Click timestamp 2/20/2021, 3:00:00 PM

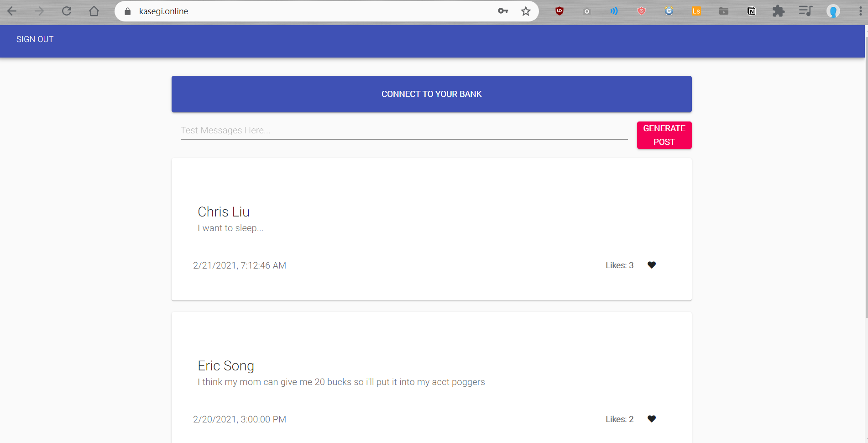tap(240, 419)
